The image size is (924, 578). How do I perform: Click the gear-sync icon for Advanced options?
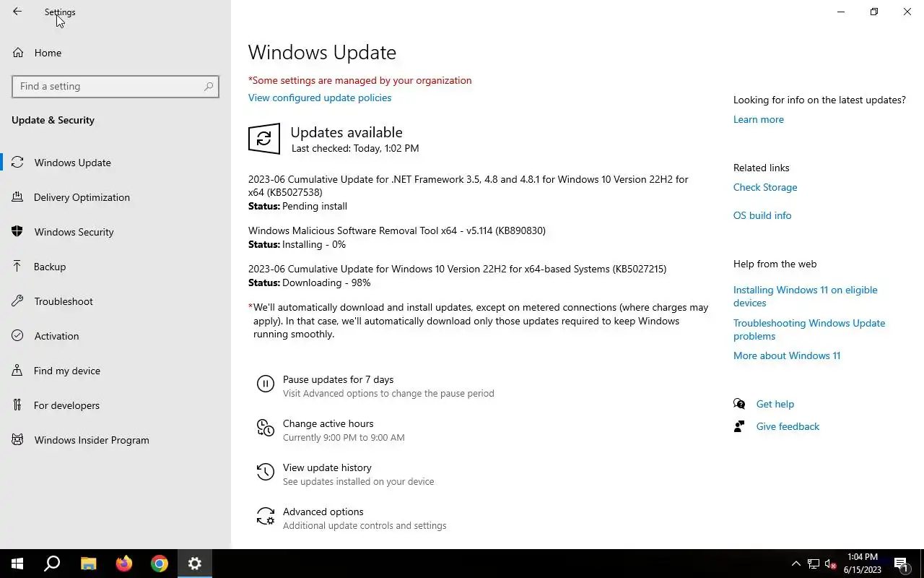266,517
